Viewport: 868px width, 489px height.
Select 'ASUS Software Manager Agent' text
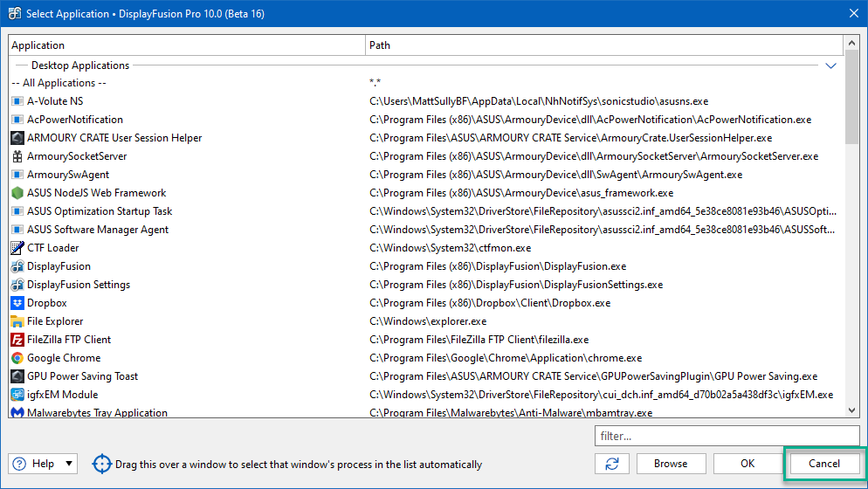click(98, 230)
